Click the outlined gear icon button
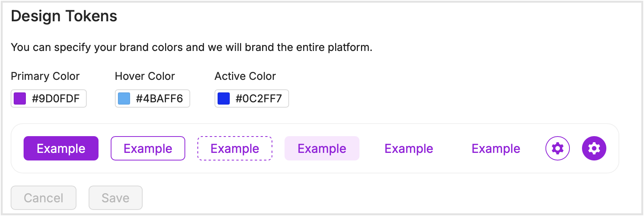 [557, 148]
